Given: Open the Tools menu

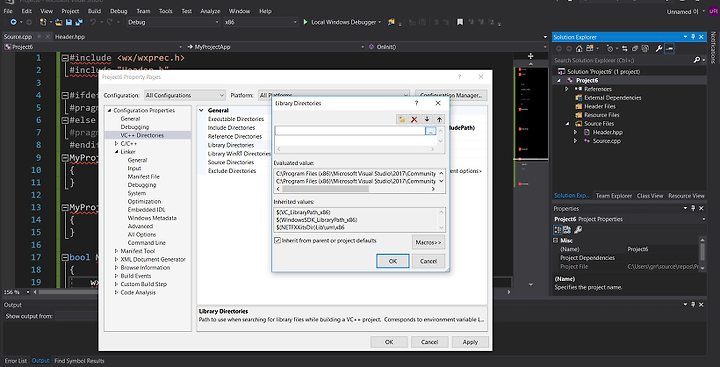Looking at the screenshot, I should pos(165,11).
